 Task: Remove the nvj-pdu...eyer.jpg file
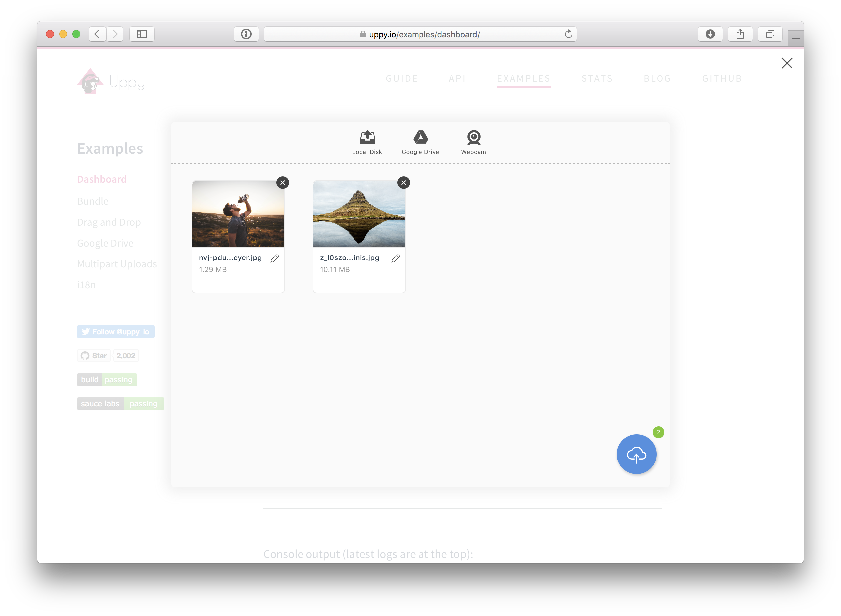pyautogui.click(x=282, y=183)
